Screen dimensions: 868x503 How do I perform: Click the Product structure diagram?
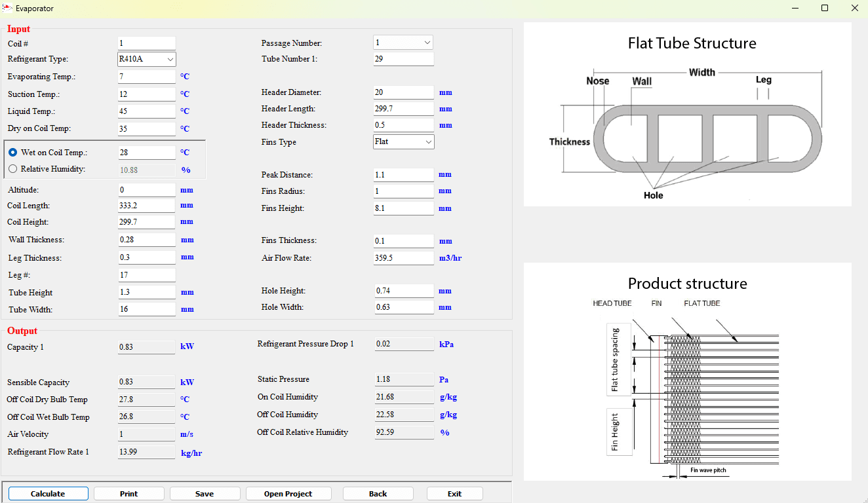point(688,371)
